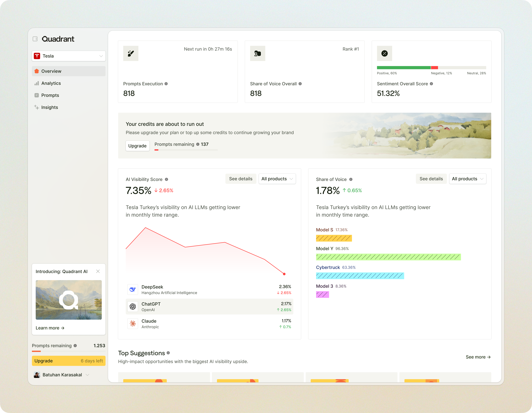Viewport: 532px width, 413px height.
Task: Open Share of Voice All products dropdown
Action: (468, 179)
